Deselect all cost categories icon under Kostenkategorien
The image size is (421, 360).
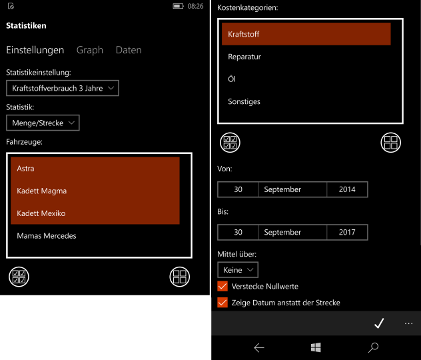pos(391,143)
